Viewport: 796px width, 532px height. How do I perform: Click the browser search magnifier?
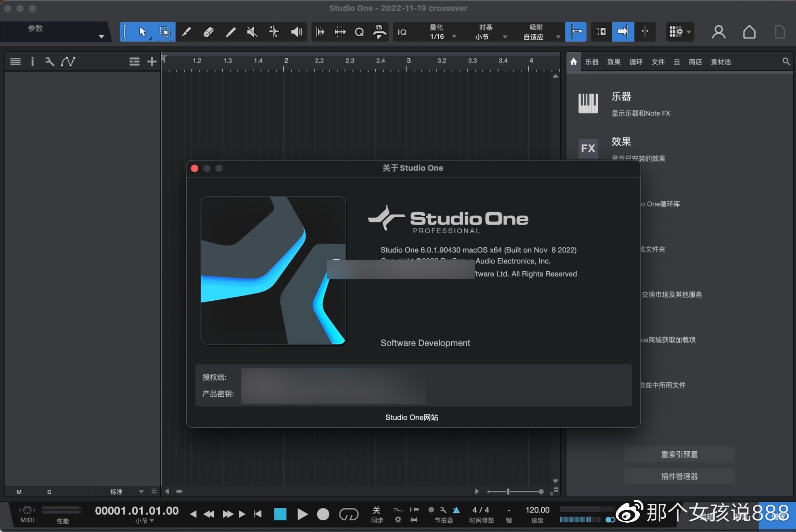786,61
